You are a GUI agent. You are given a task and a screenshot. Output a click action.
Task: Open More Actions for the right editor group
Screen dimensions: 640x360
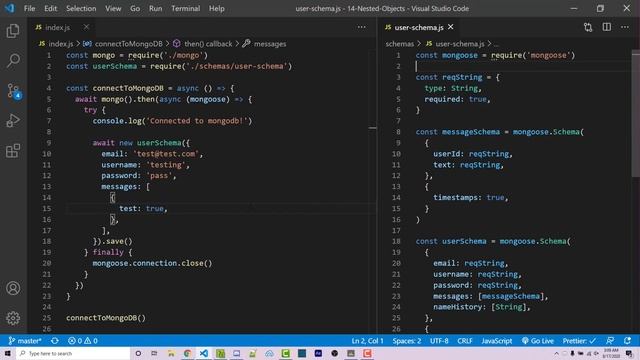[625, 27]
